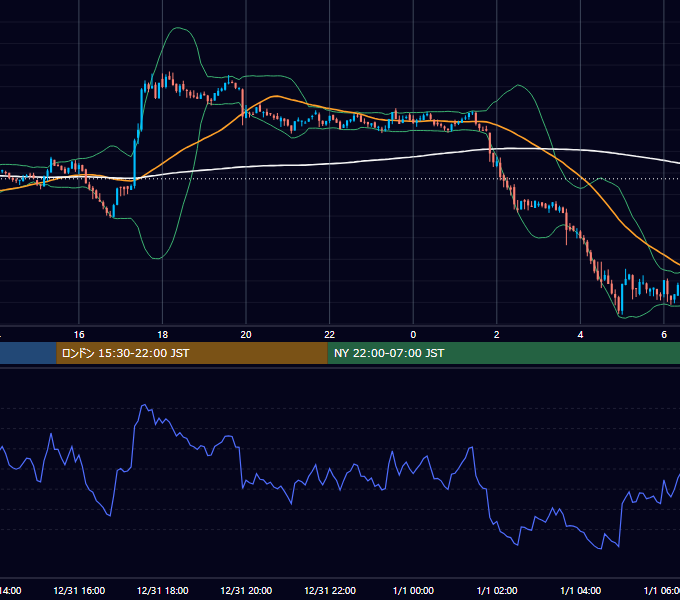The width and height of the screenshot is (680, 600).
Task: Click the 18 hour label on price chart axis
Action: tap(163, 335)
